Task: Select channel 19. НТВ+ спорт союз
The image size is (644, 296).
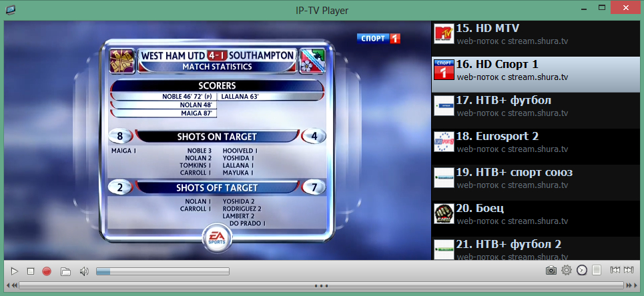Action: tap(536, 183)
